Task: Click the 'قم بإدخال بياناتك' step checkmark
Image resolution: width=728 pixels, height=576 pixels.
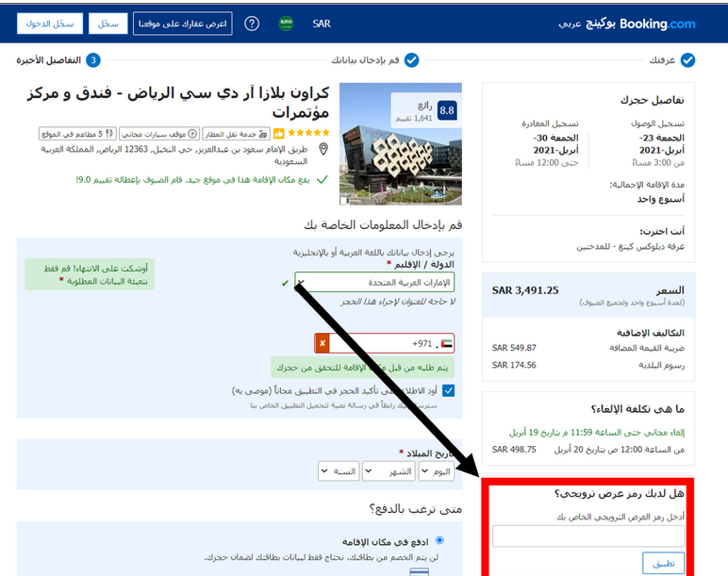Action: point(411,60)
